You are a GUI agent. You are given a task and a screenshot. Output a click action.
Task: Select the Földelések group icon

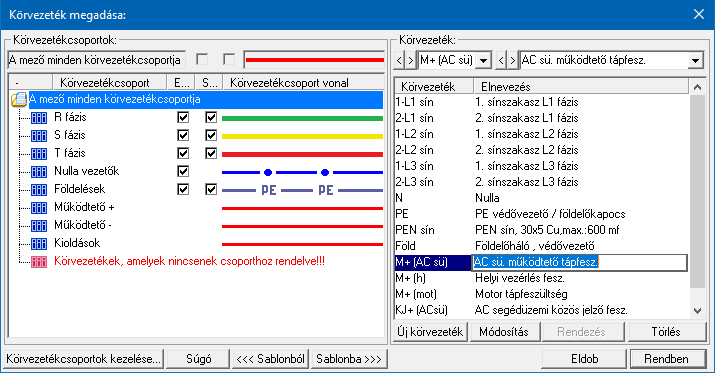39,190
